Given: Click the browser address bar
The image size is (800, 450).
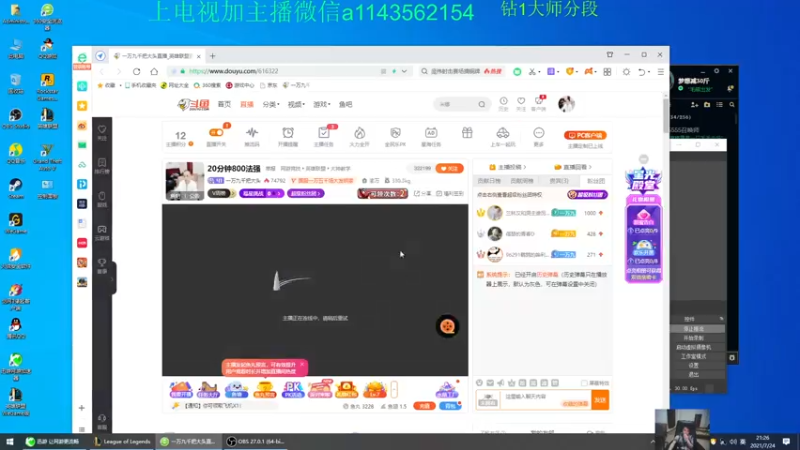Looking at the screenshot, I should (x=281, y=71).
